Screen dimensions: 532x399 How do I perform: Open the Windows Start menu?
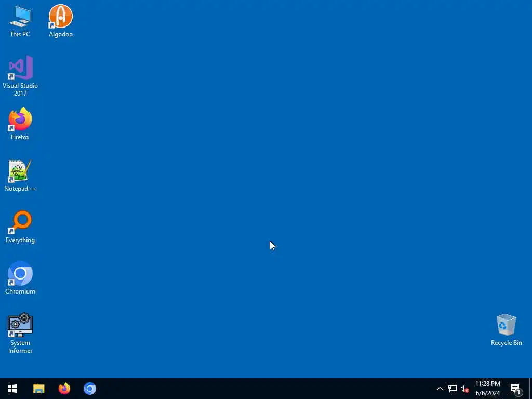(12, 389)
